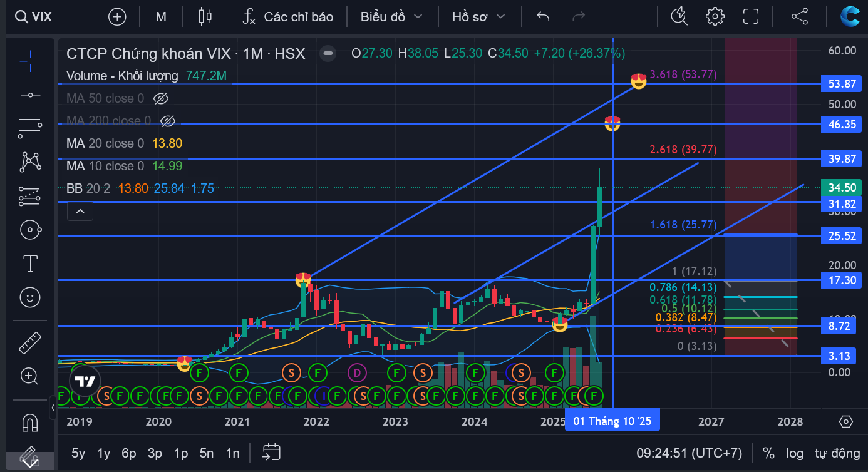Click the 53.87 price line label
Image resolution: width=868 pixels, height=472 pixels.
point(842,83)
